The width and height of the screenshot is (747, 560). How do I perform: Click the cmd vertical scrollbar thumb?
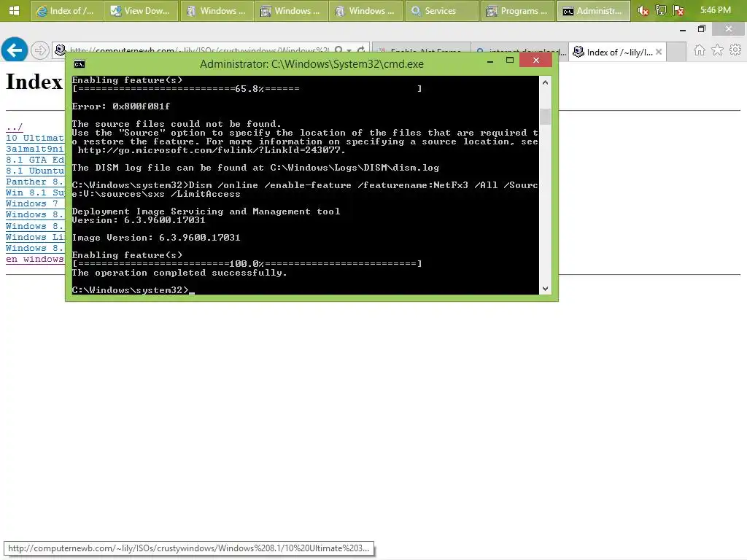coord(546,117)
